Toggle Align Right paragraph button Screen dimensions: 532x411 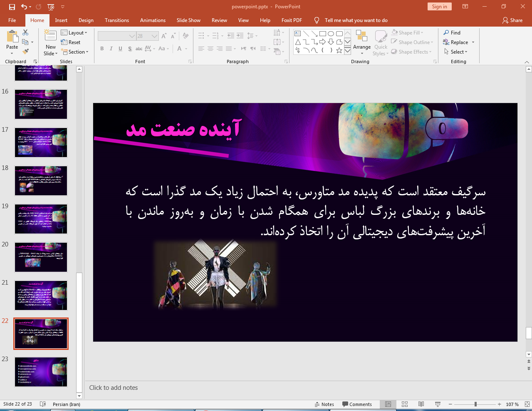tap(220, 49)
